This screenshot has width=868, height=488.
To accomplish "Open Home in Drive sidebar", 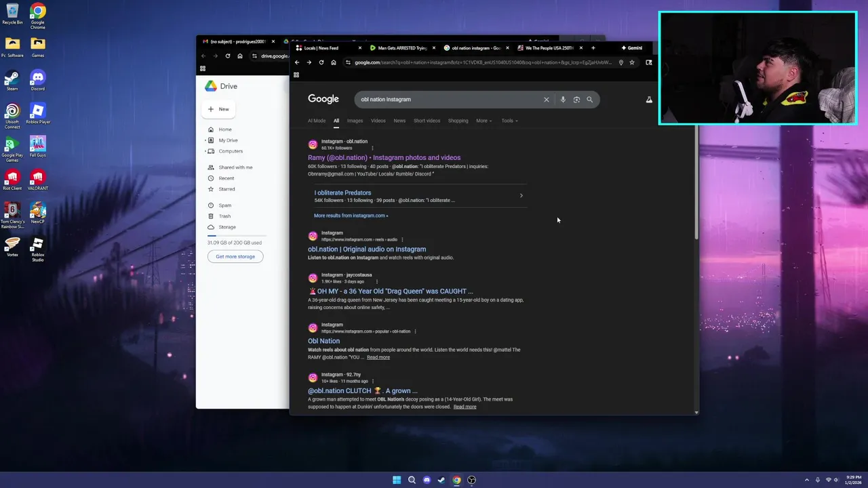I will pos(225,129).
